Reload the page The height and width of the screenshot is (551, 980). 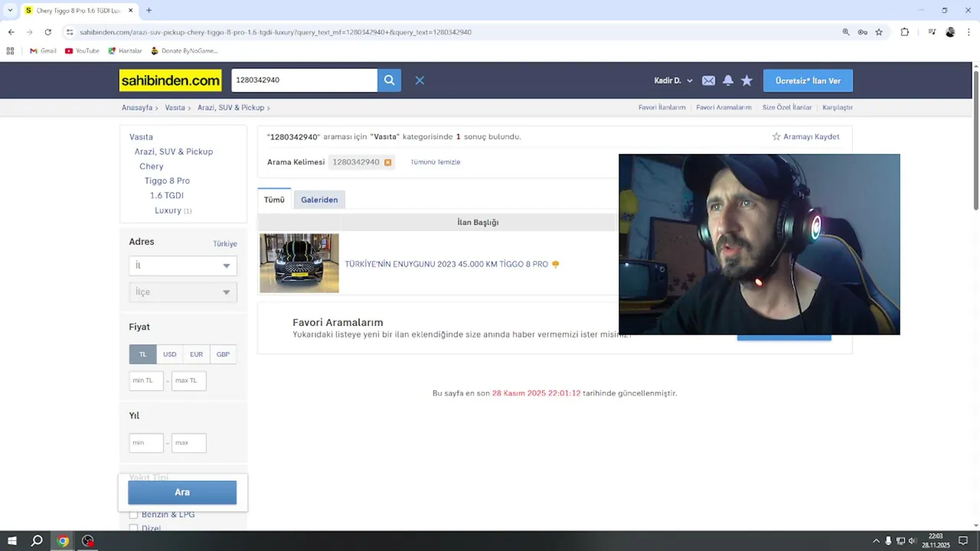pos(47,32)
